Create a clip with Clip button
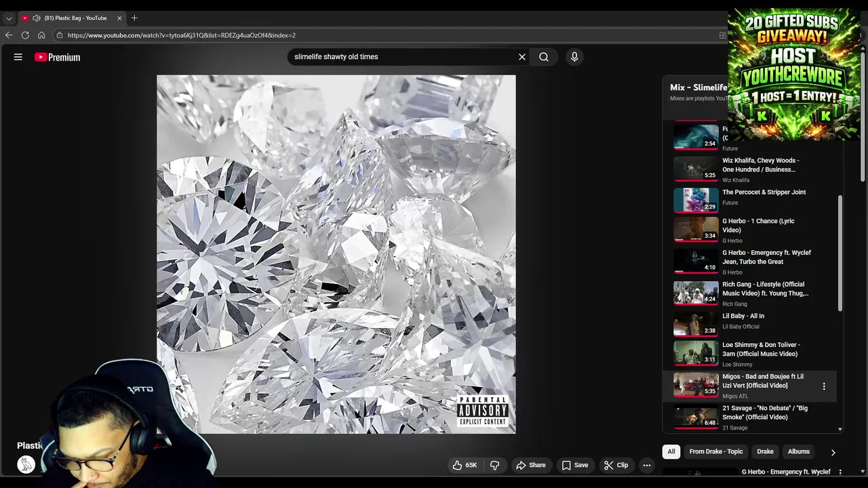Screen dimensions: 868x488 click(616, 465)
